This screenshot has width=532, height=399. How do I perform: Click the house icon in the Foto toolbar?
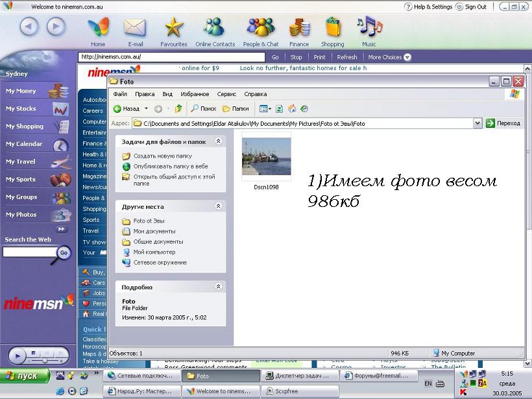tap(292, 108)
